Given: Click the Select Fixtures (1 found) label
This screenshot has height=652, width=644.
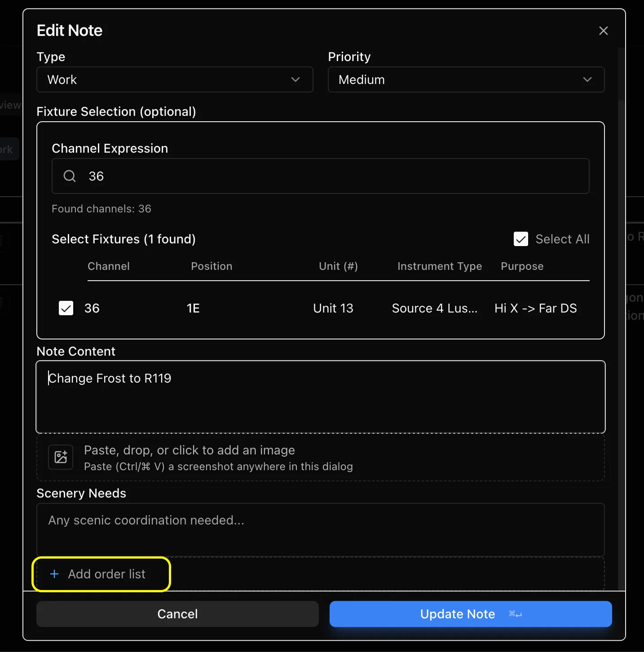Looking at the screenshot, I should click(124, 239).
